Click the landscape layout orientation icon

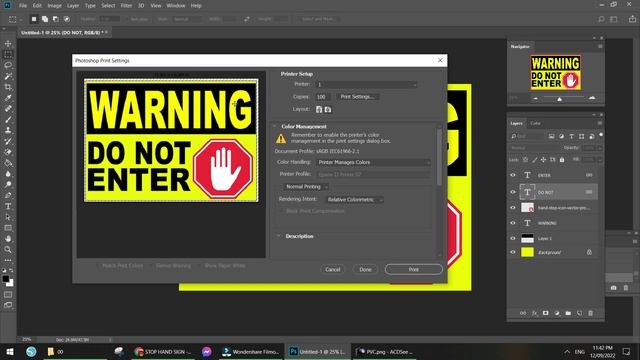[328, 109]
